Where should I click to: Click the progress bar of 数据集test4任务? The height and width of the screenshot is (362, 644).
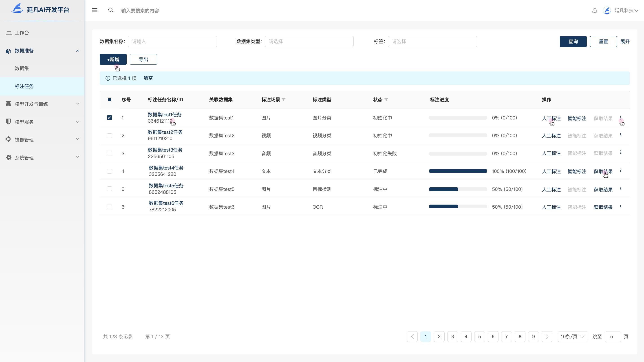coord(458,171)
